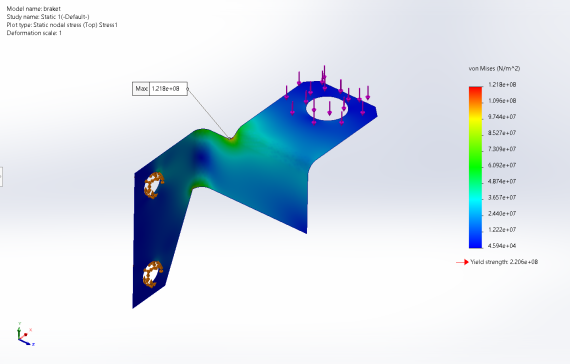
Task: Click the XYZ coordinate triad
Action: pos(25,334)
